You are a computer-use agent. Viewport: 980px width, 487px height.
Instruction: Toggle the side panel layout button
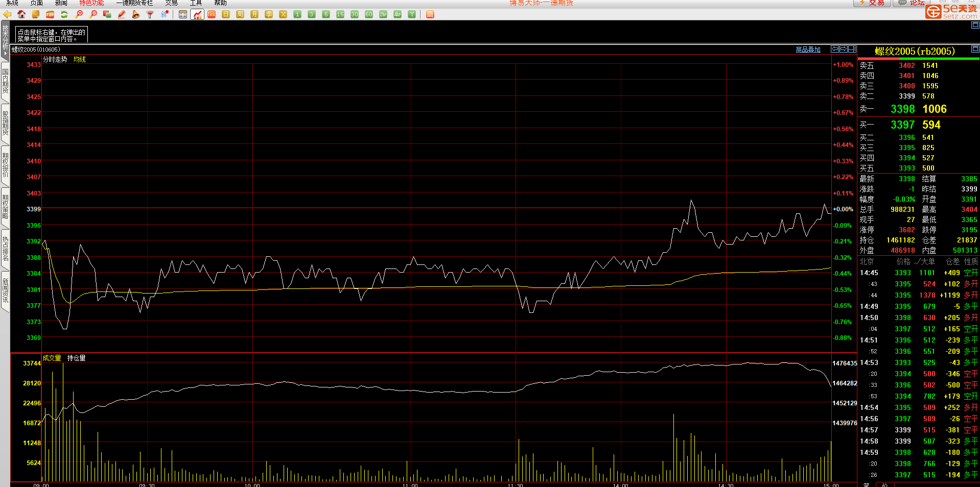(x=852, y=49)
